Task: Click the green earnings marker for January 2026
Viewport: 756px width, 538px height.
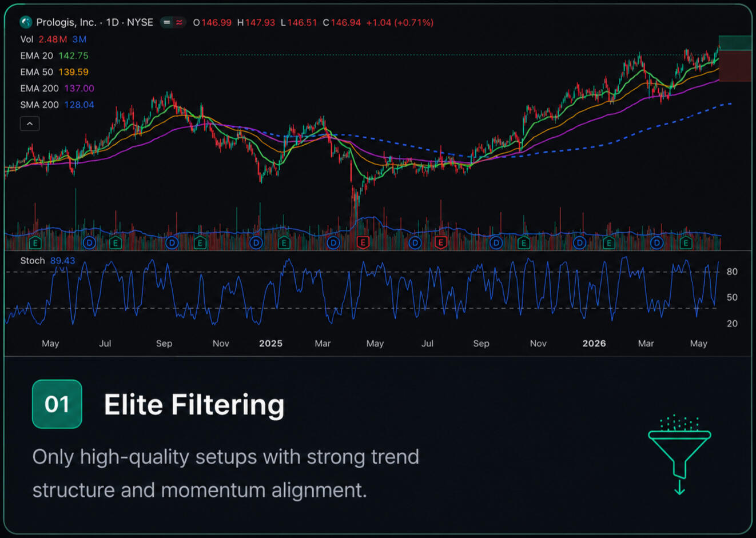Action: click(x=609, y=243)
